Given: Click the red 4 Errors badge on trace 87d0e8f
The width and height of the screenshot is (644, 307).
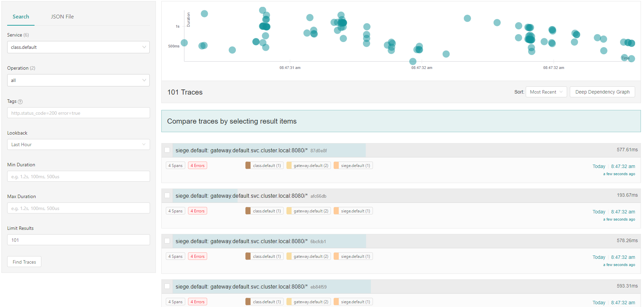Looking at the screenshot, I should [197, 165].
